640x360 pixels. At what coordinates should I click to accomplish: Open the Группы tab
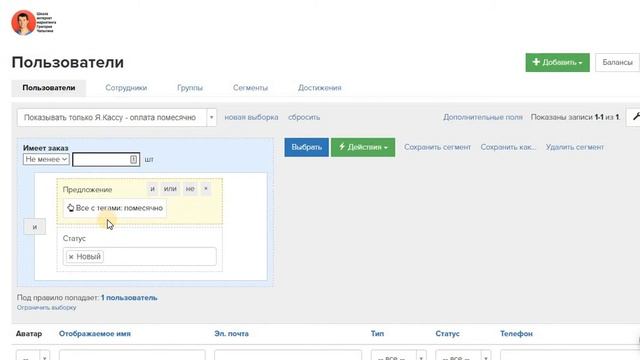(190, 88)
